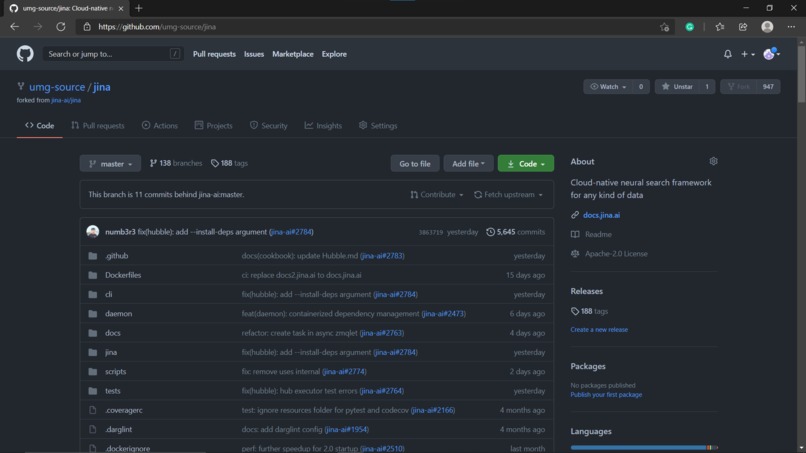Switch to the Code tab
Screen dimensions: 806x453
pyautogui.click(x=40, y=125)
